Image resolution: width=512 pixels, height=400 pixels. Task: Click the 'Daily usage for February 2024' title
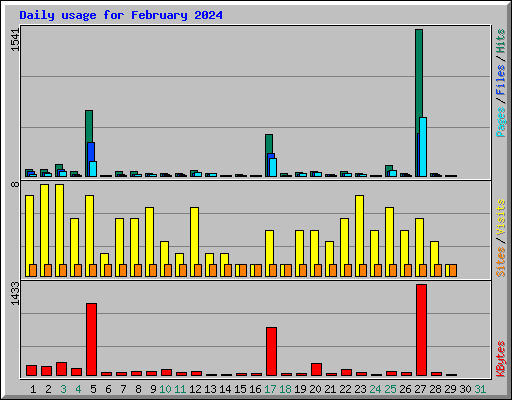point(121,15)
